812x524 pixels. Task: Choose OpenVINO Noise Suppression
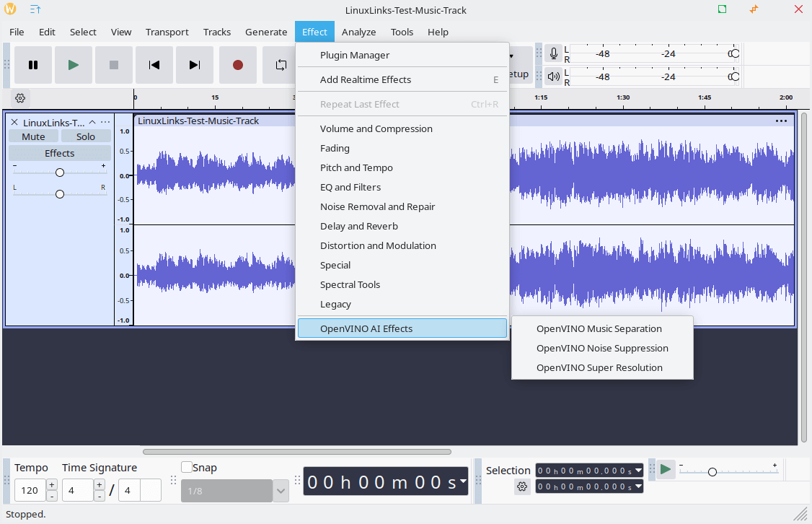(602, 349)
